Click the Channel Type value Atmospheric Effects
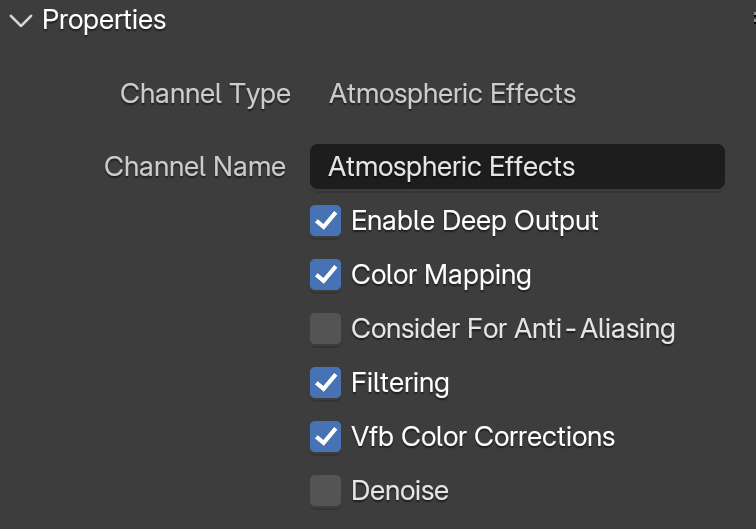 452,94
